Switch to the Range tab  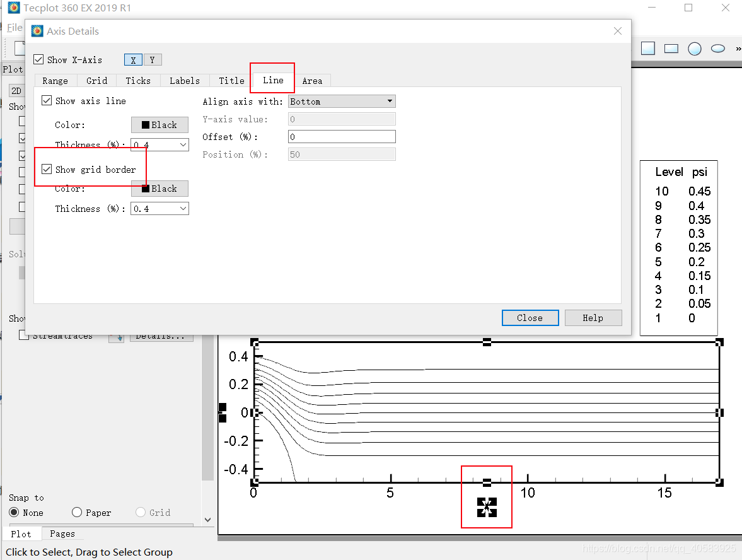click(x=55, y=81)
